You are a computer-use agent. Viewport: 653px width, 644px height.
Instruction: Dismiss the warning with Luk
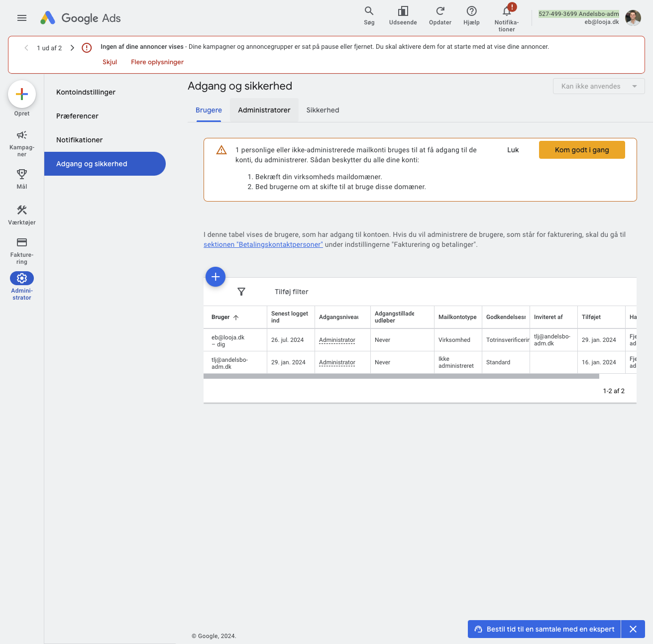513,150
